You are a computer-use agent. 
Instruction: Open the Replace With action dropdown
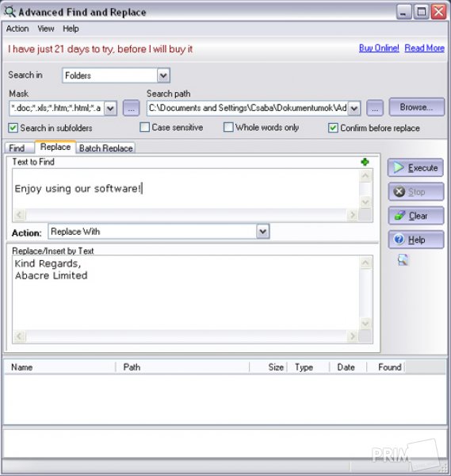[262, 232]
